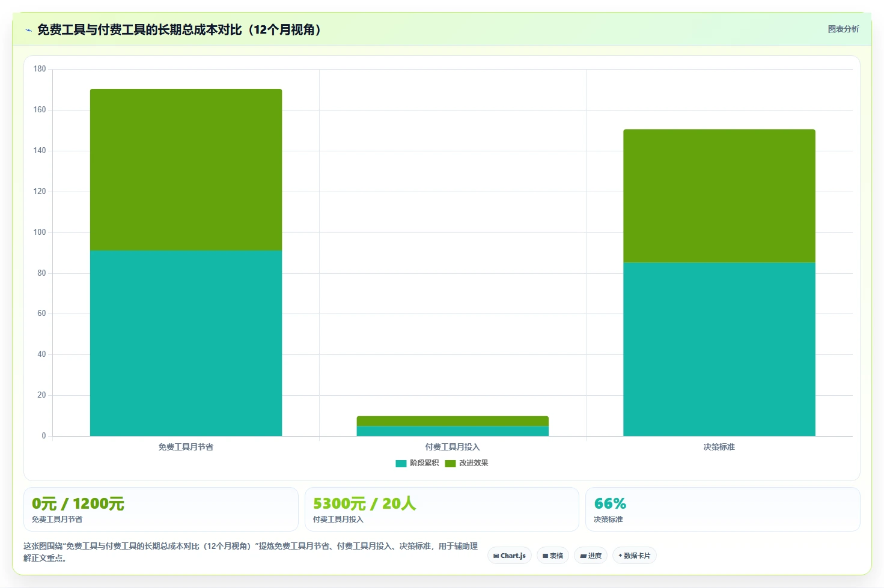Screen dimensions: 884x588
Task: Click the 免费工具月节省 x-axis label
Action: pos(186,447)
